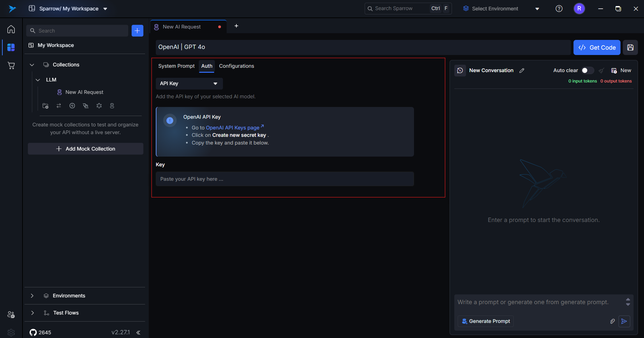Image resolution: width=644 pixels, height=338 pixels.
Task: Add a REST API request via the arrows icon
Action: click(x=59, y=106)
